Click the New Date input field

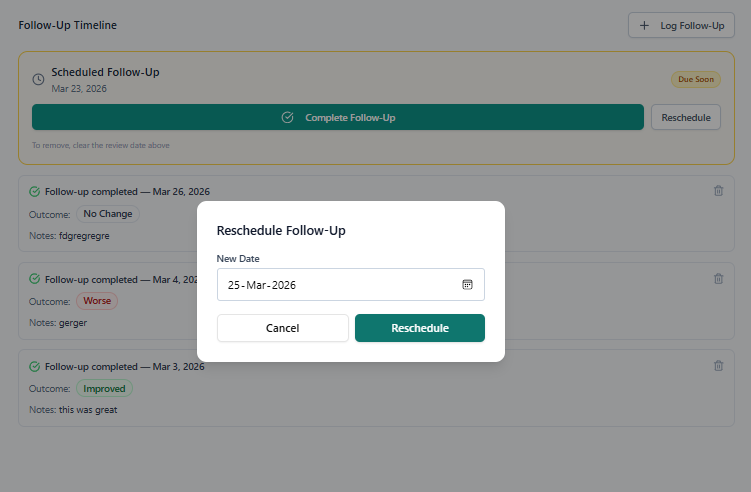click(x=340, y=285)
